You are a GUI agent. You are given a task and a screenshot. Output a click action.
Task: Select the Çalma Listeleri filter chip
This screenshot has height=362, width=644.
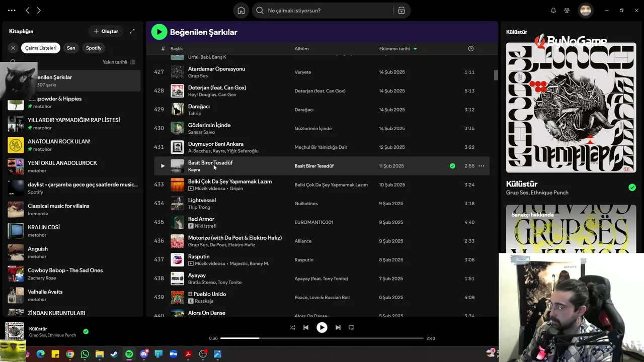click(x=41, y=48)
